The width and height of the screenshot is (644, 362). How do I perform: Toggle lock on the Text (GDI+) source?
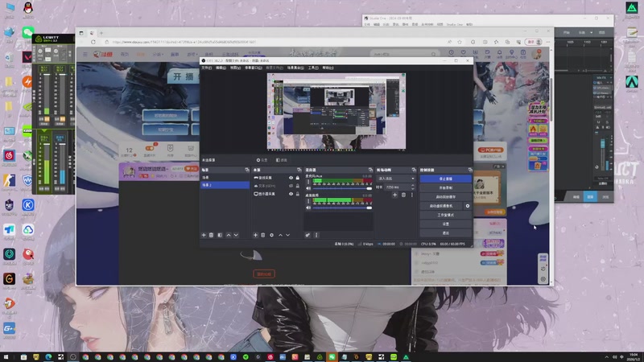point(297,186)
